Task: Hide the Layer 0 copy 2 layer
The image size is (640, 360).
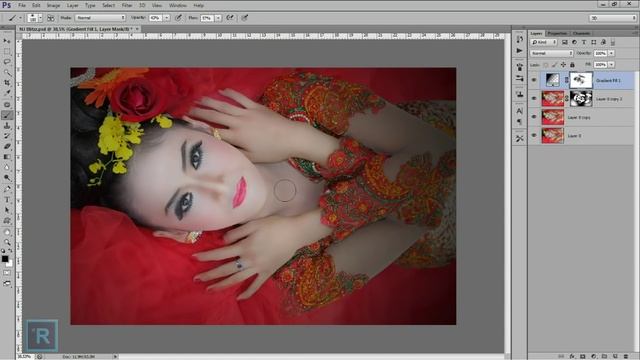Action: pos(534,98)
